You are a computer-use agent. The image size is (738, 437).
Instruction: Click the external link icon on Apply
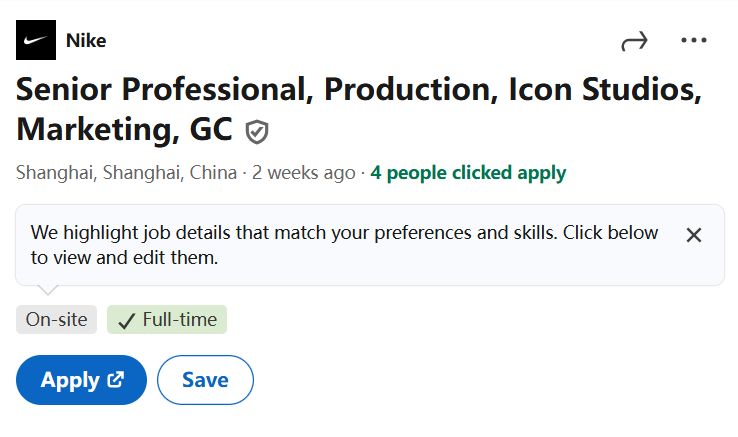pos(115,380)
